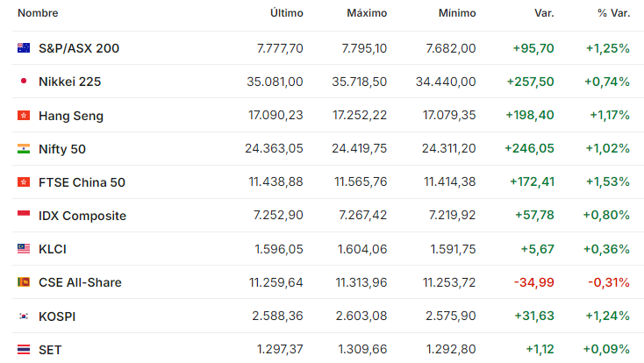Screen dimensions: 644x363
Task: Sort by the Máximo column header
Action: (x=367, y=13)
